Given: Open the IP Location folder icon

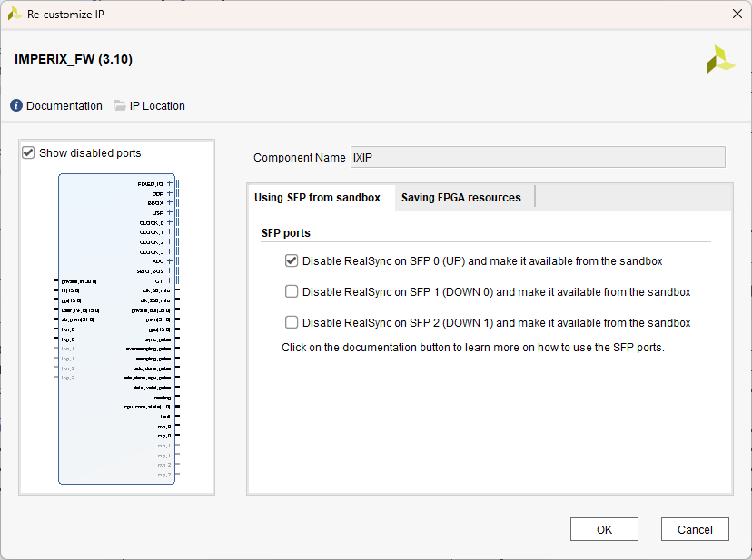Looking at the screenshot, I should pyautogui.click(x=119, y=105).
